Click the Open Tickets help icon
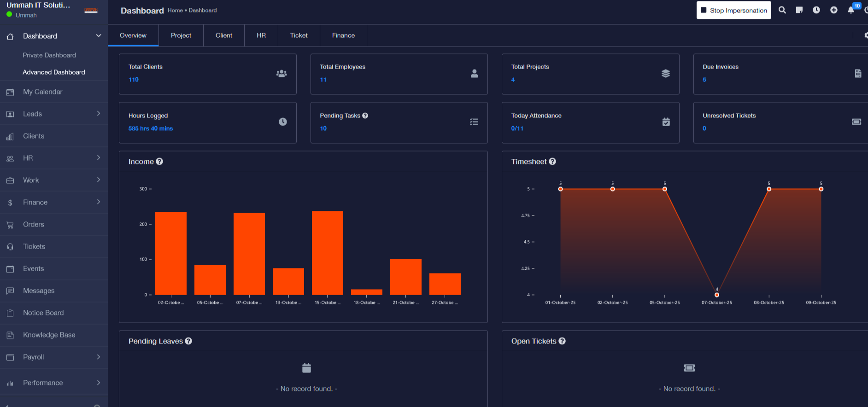This screenshot has height=407, width=868. click(x=562, y=341)
